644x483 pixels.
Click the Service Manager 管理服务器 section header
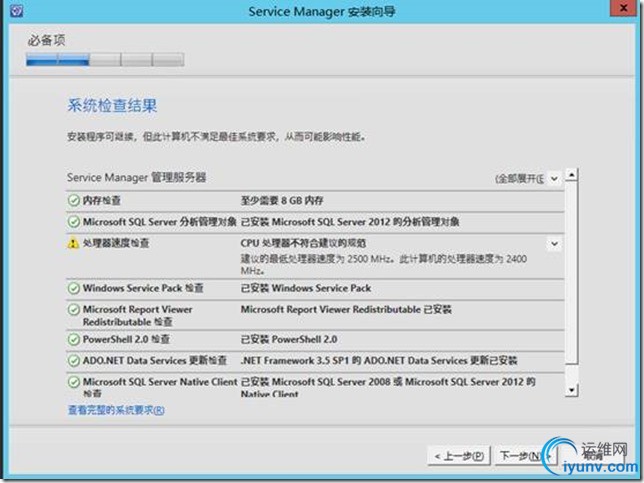(x=136, y=178)
